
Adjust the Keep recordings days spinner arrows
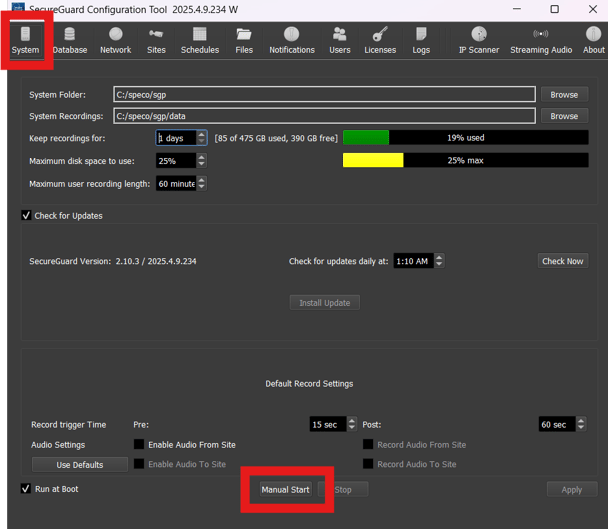(x=201, y=138)
